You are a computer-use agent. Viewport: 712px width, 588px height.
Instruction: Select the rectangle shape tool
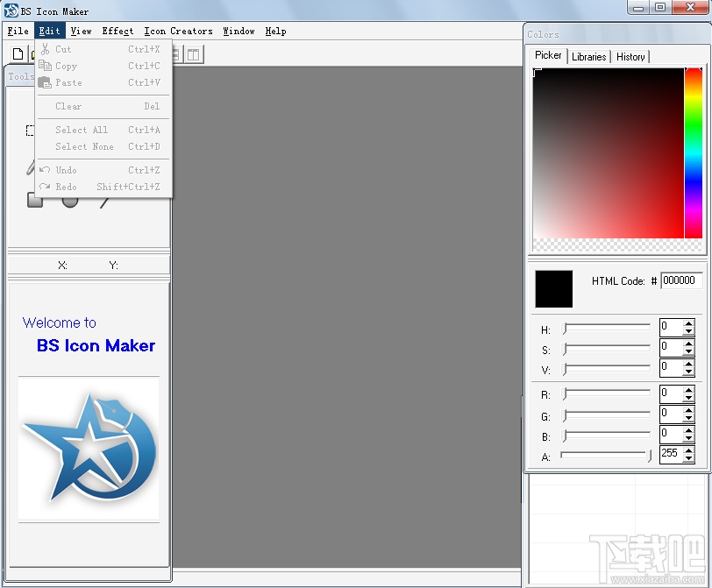tap(34, 199)
